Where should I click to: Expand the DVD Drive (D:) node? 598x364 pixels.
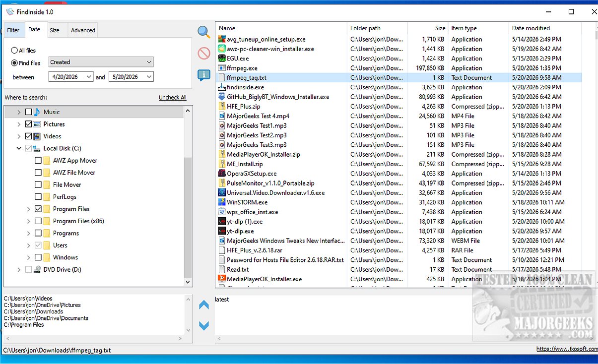pos(19,270)
